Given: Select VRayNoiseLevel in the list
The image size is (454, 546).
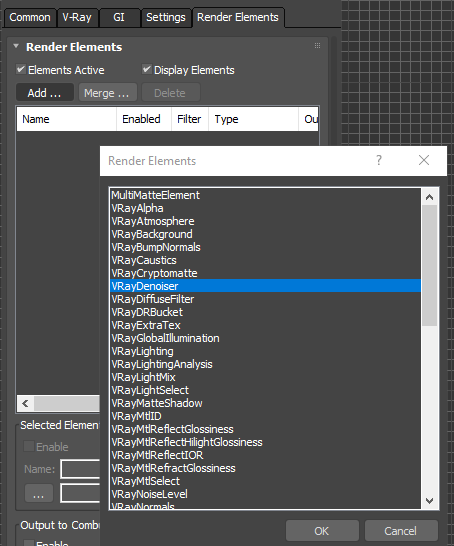Looking at the screenshot, I should click(x=265, y=494).
